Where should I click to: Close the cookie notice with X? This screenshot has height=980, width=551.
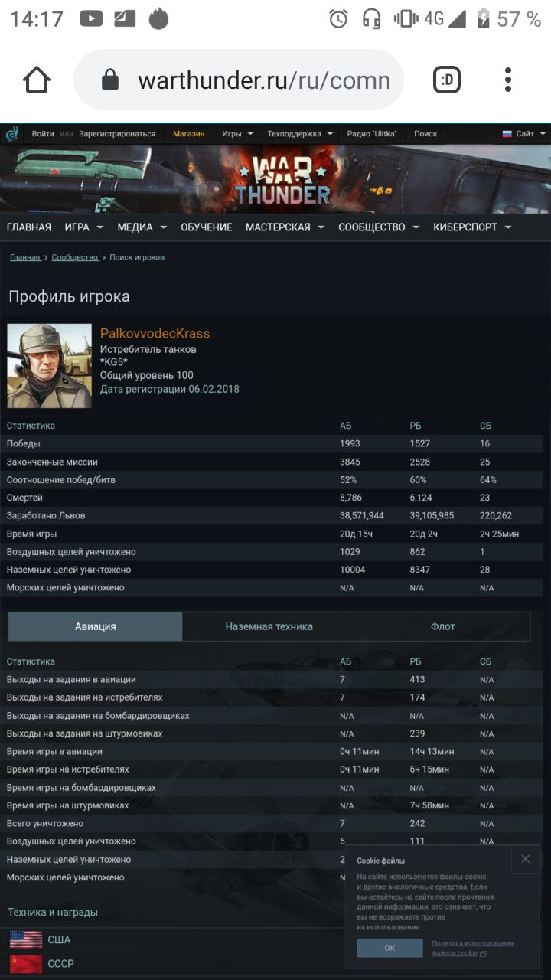coord(526,859)
